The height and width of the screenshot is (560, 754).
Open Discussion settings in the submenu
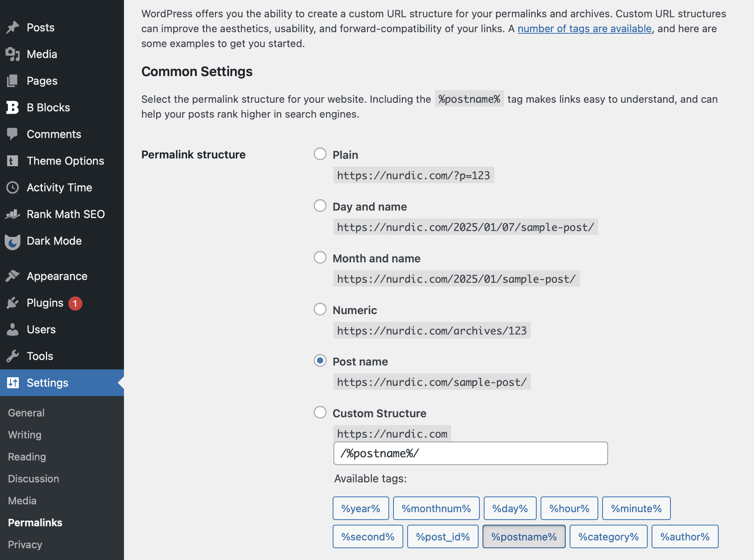(34, 479)
